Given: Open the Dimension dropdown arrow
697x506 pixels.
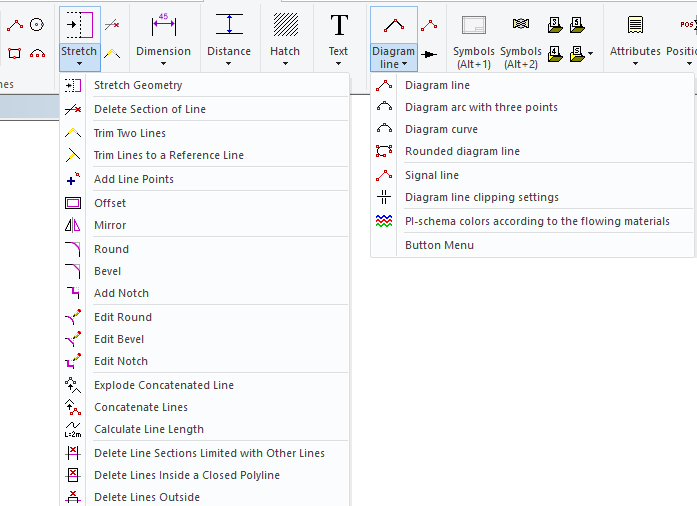Looking at the screenshot, I should click(163, 64).
